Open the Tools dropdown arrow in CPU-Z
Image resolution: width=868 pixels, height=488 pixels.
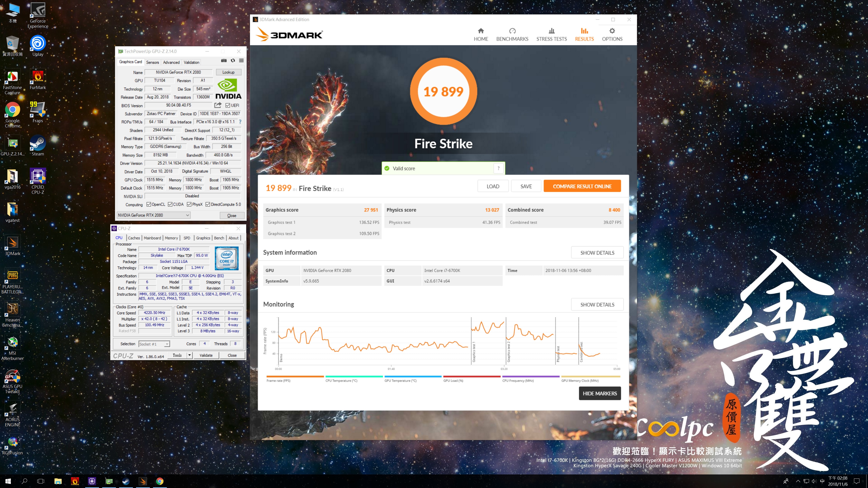pos(189,355)
